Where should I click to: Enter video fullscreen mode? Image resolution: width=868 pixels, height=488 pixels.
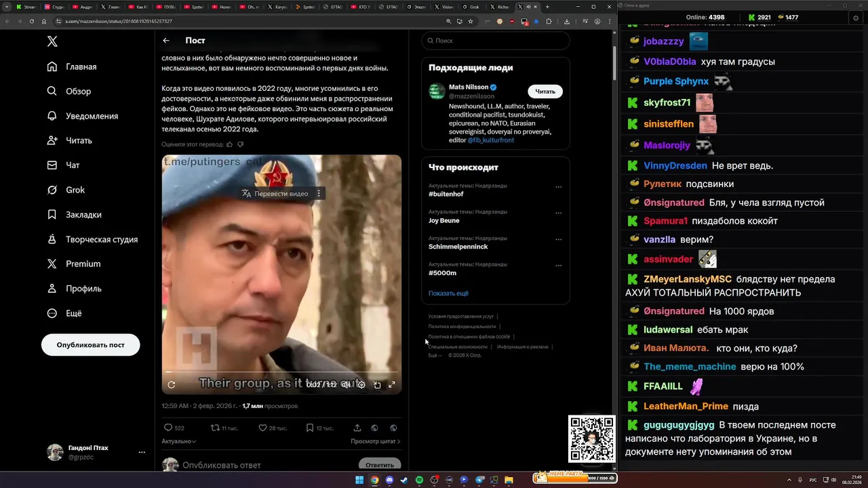(391, 385)
